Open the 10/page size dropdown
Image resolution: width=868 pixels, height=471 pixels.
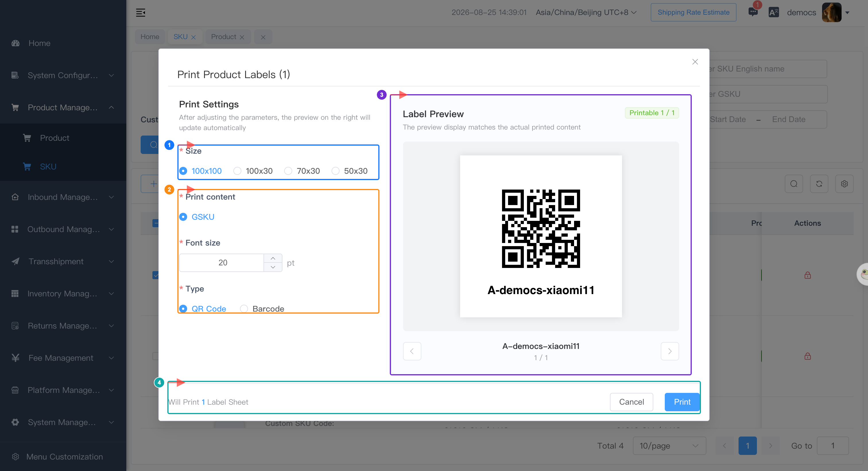670,446
